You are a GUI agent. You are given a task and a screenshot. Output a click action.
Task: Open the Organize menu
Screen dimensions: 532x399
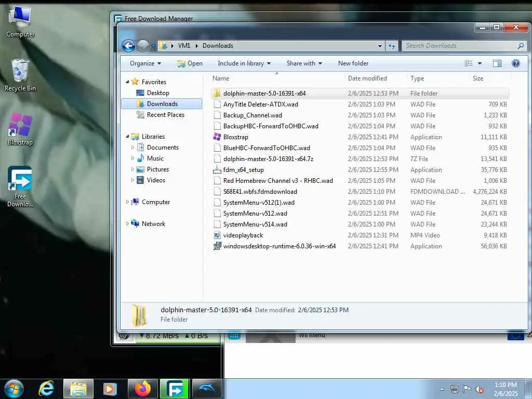tap(145, 63)
